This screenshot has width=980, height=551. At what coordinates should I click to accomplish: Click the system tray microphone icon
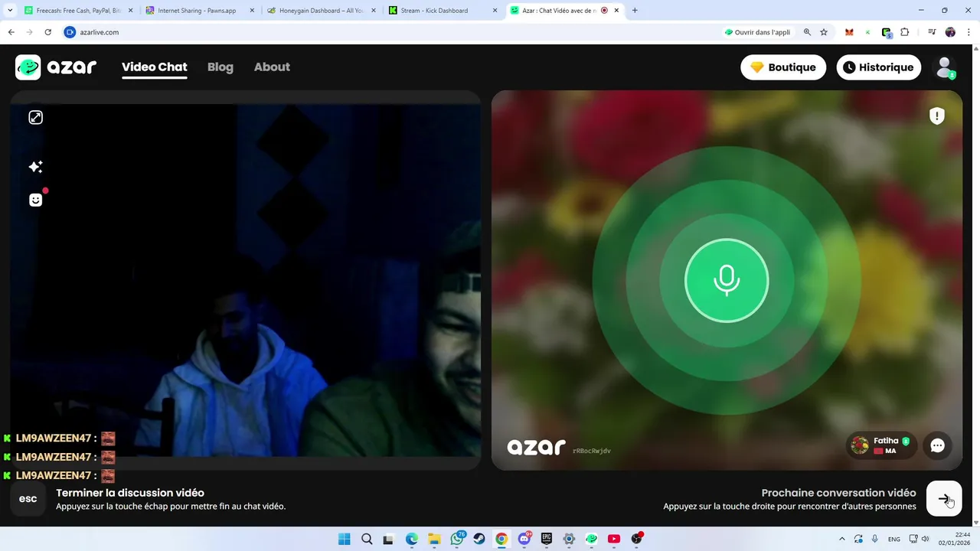pyautogui.click(x=874, y=539)
